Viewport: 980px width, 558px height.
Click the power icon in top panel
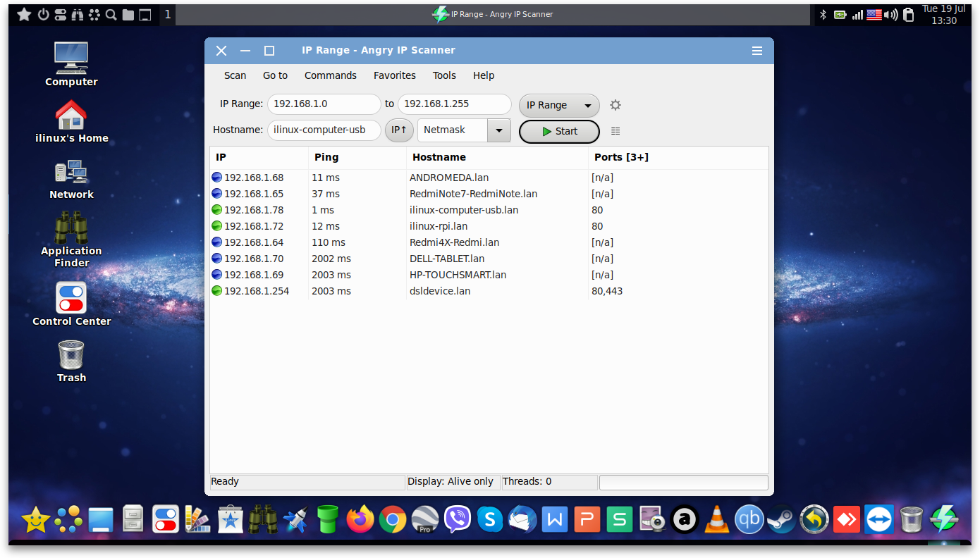43,14
